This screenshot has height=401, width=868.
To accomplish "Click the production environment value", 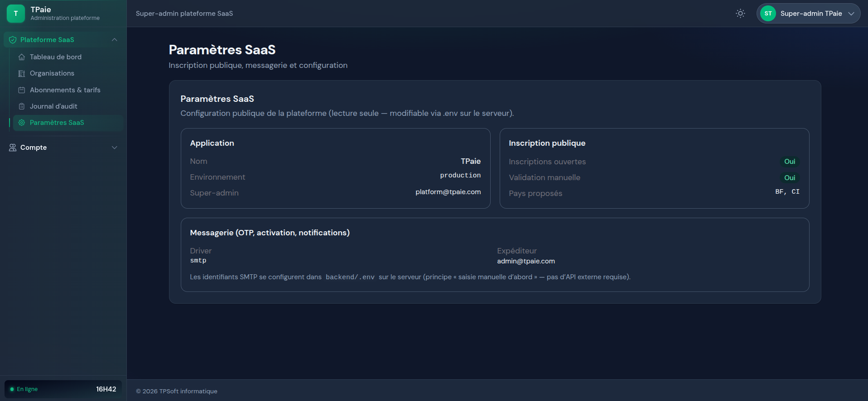I will pyautogui.click(x=460, y=175).
